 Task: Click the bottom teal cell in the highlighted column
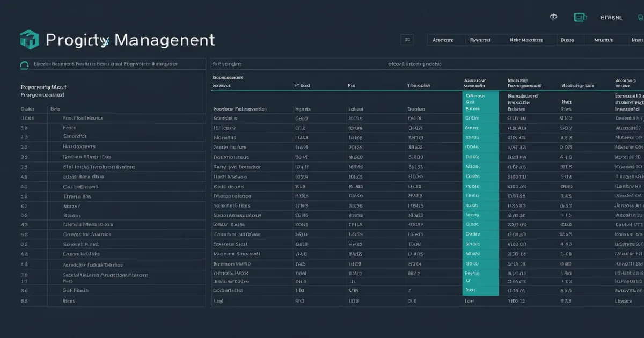[481, 290]
